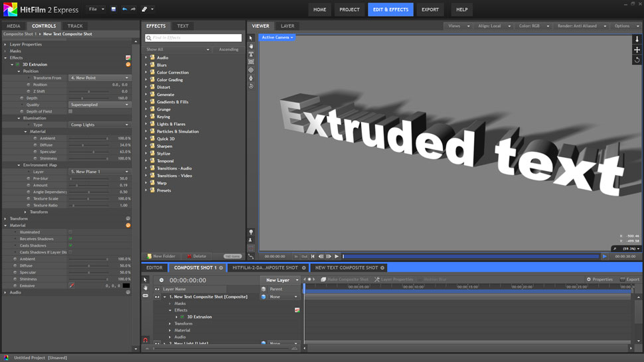Click the Save project icon
The width and height of the screenshot is (644, 362).
[114, 9]
